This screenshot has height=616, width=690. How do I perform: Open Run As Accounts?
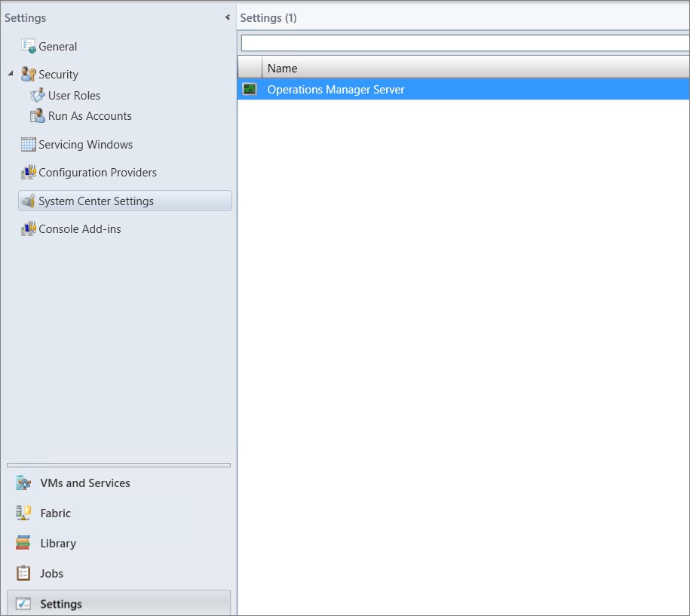click(90, 115)
